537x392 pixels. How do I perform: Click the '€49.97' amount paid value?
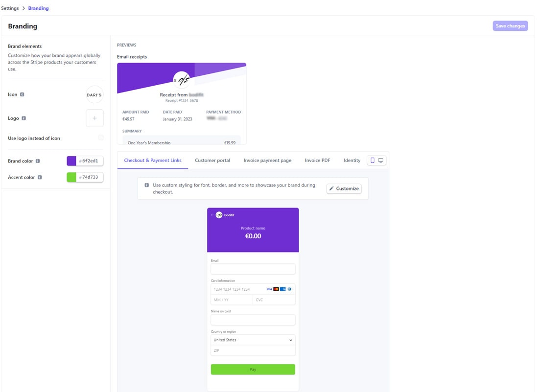coord(128,119)
